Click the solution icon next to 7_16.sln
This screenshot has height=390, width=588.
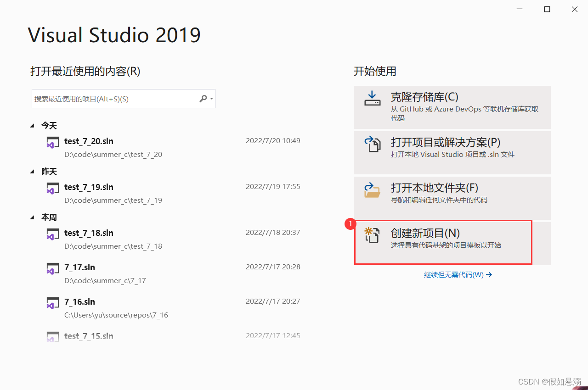pyautogui.click(x=53, y=303)
